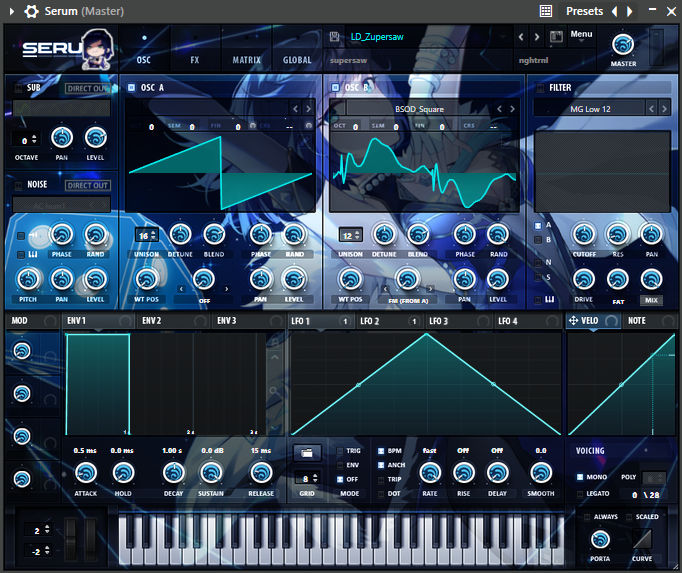This screenshot has height=573, width=682.
Task: Click the Porta knob
Action: (x=600, y=540)
